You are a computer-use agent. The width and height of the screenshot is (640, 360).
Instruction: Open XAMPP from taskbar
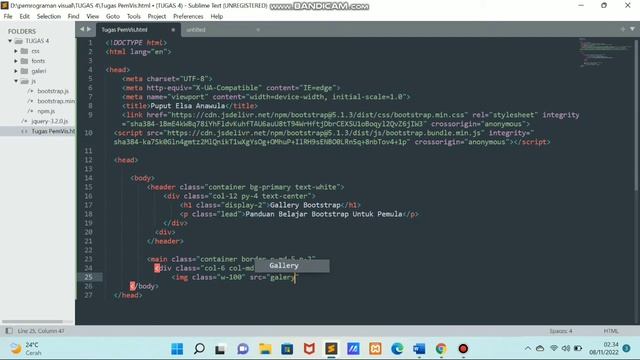375,349
